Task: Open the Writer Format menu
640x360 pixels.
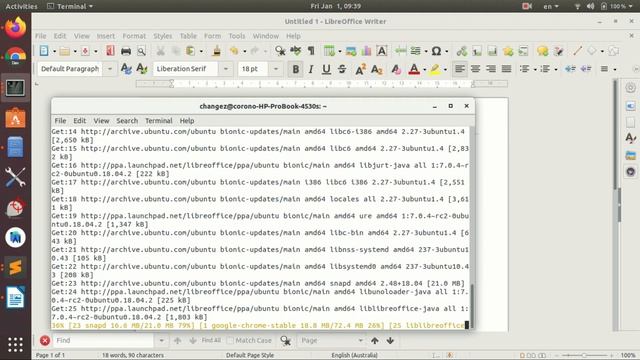Action: 134,36
